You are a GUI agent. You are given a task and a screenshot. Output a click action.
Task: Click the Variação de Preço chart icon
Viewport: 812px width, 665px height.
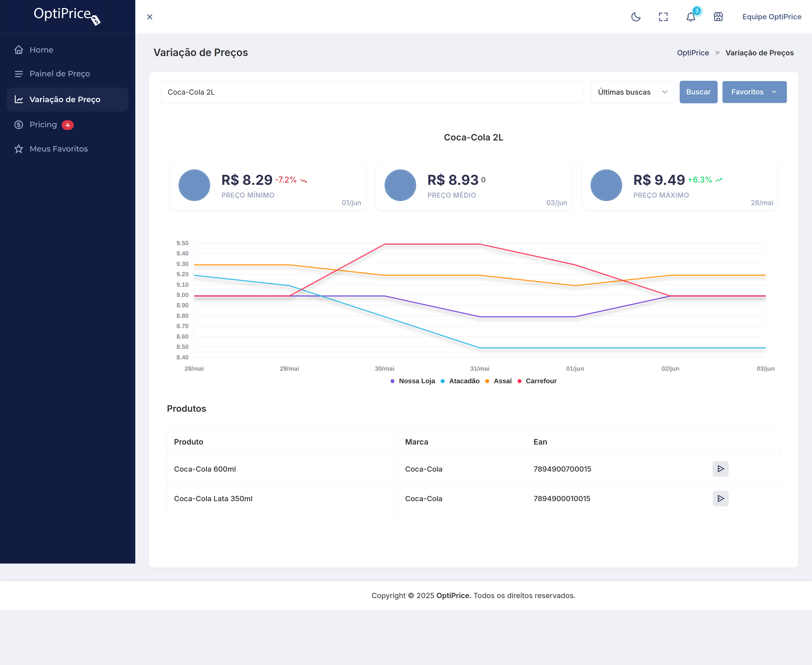click(19, 100)
